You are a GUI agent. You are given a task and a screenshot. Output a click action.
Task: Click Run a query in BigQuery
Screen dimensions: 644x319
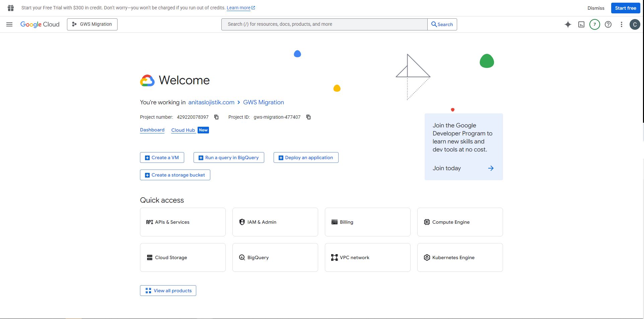click(x=229, y=157)
